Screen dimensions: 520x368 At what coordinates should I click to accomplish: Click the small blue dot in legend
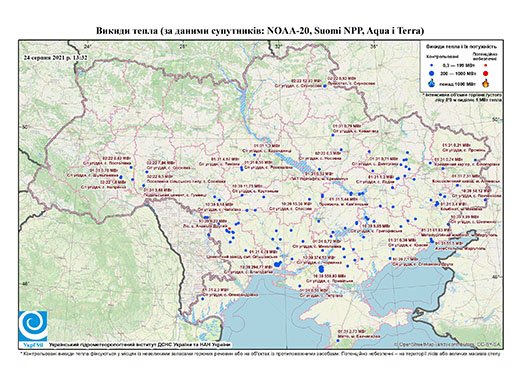(432, 65)
